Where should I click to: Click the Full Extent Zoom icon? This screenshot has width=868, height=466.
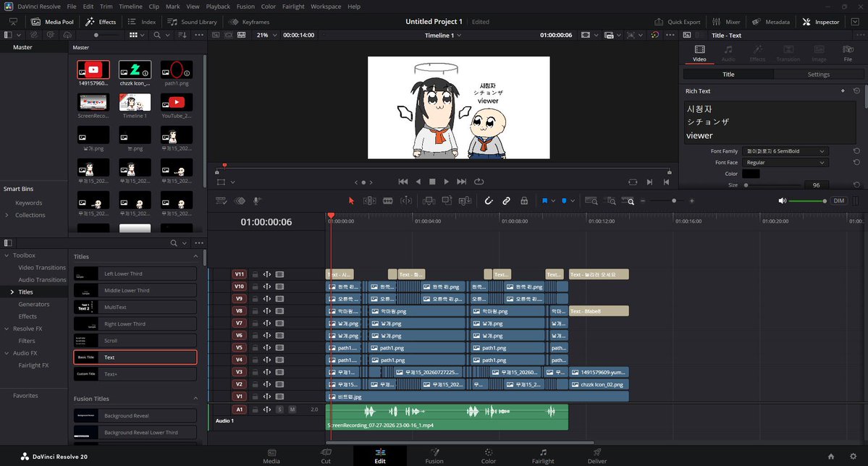click(x=591, y=201)
